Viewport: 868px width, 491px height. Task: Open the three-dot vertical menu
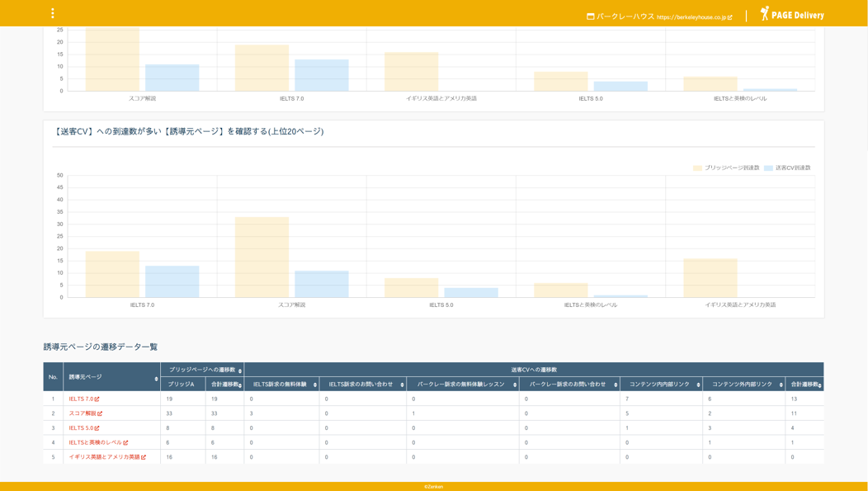click(x=53, y=13)
